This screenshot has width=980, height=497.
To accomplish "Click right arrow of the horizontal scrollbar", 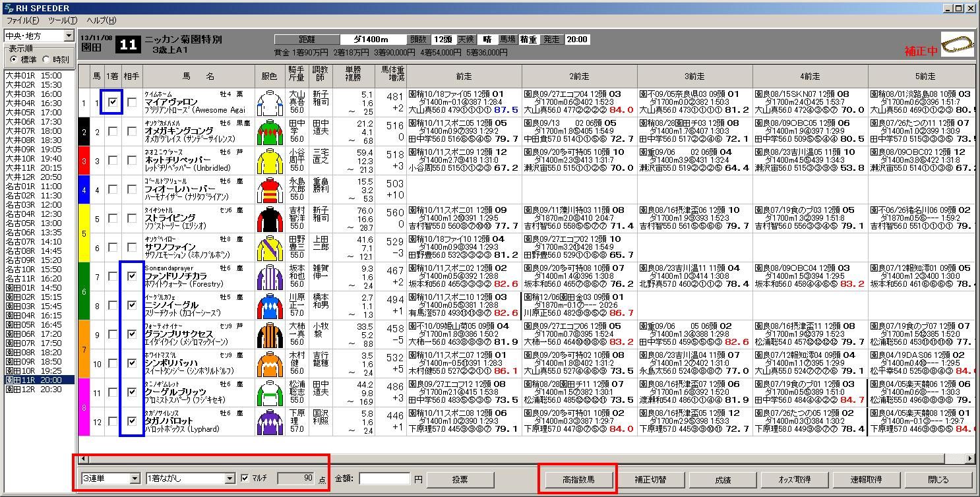I will 970,459.
